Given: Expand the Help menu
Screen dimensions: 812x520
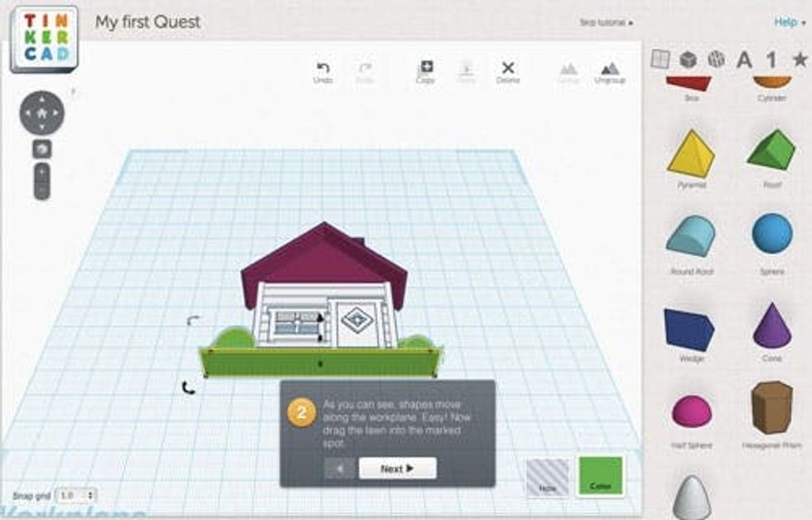Looking at the screenshot, I should click(789, 22).
